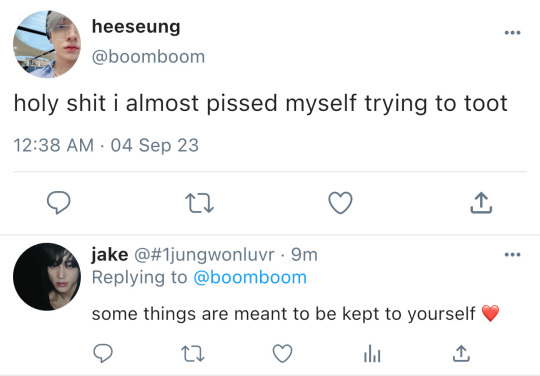Open jake's reply text to view thread
The width and height of the screenshot is (540, 376).
pos(295,314)
